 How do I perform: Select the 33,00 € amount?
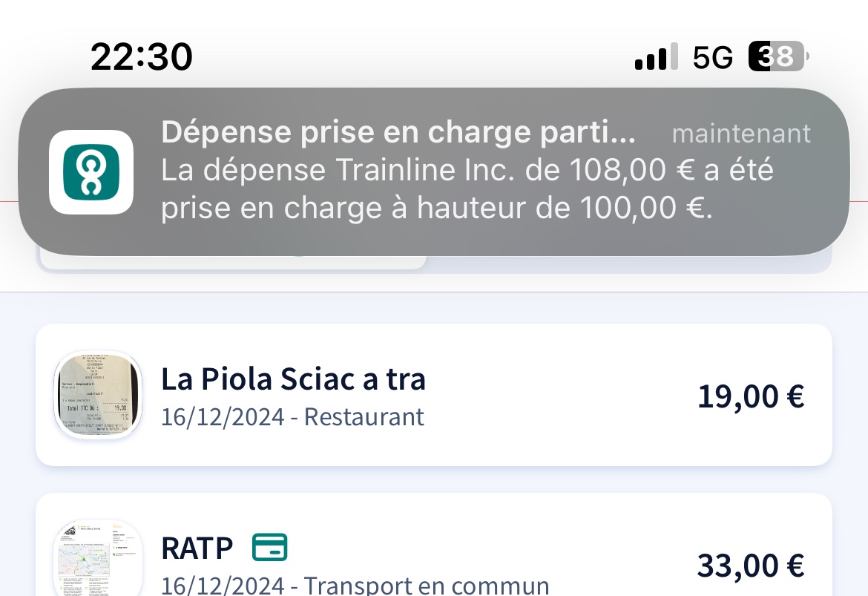pos(751,566)
